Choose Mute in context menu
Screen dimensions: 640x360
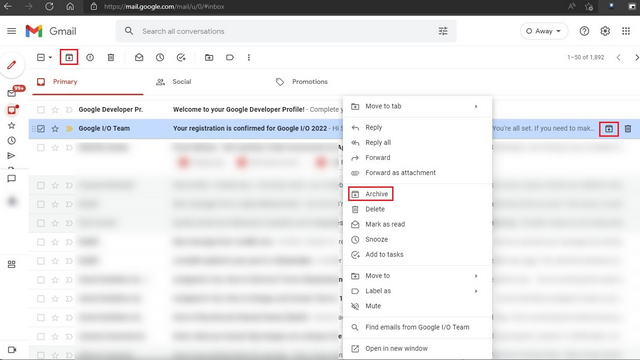tap(418, 306)
